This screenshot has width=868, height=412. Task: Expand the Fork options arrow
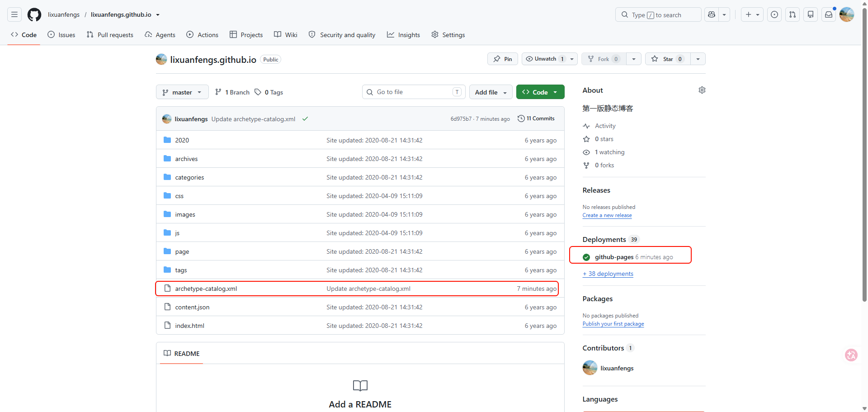(x=634, y=59)
